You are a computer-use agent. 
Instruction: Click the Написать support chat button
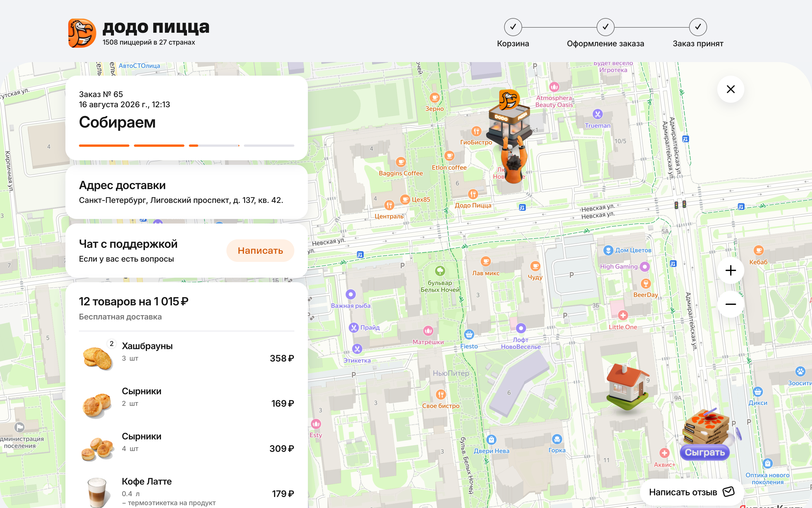click(x=260, y=250)
